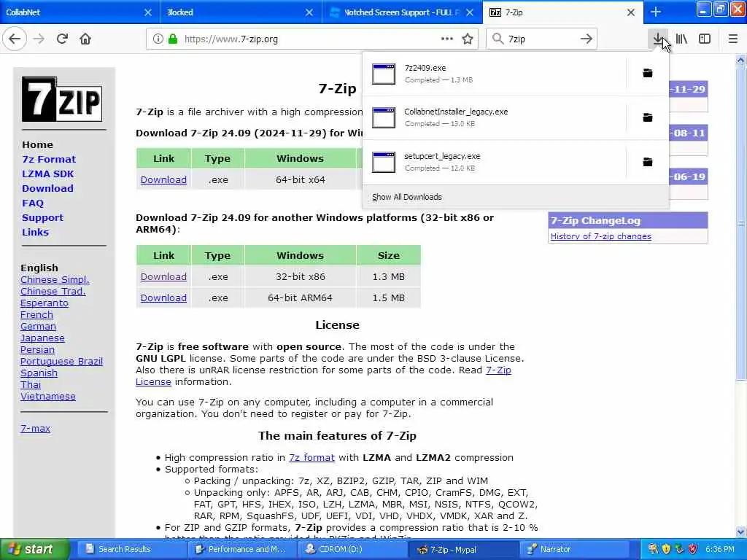This screenshot has height=560, width=747.
Task: Open page actions three-dots menu
Action: 447,39
